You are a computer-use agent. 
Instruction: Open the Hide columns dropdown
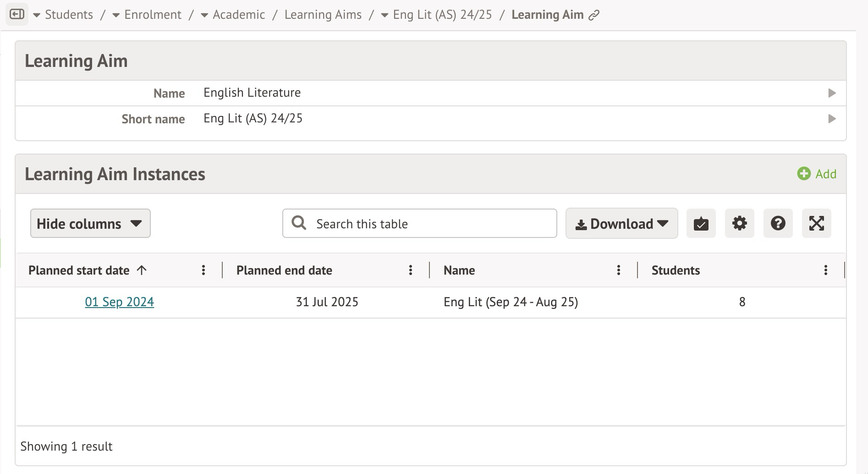click(90, 224)
